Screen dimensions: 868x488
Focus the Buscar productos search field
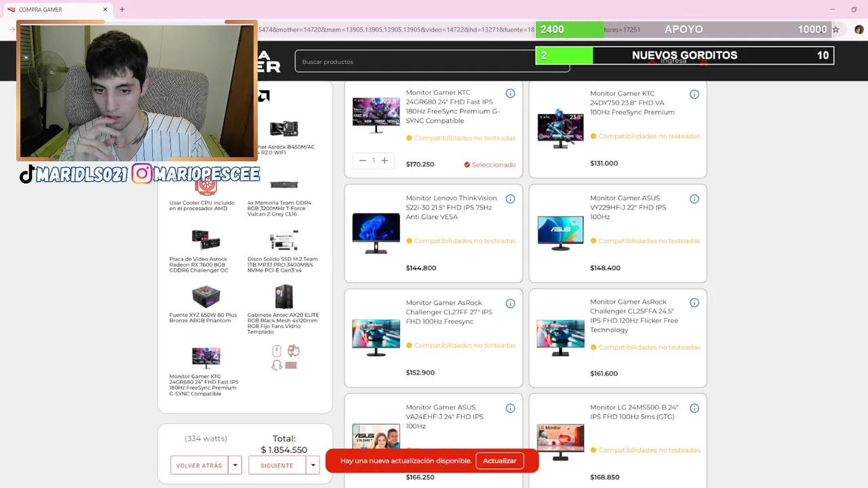pos(432,62)
